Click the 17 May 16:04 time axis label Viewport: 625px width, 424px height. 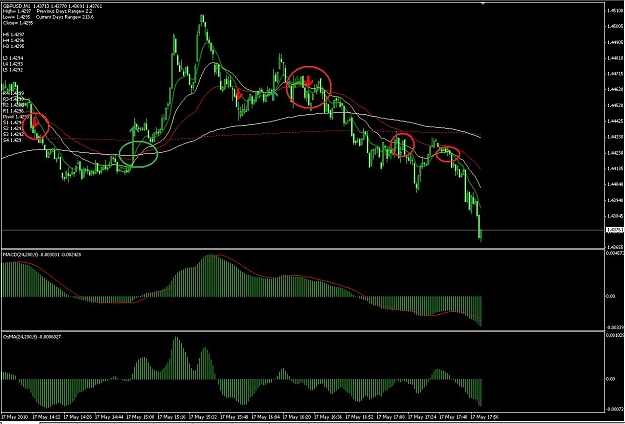tap(268, 417)
